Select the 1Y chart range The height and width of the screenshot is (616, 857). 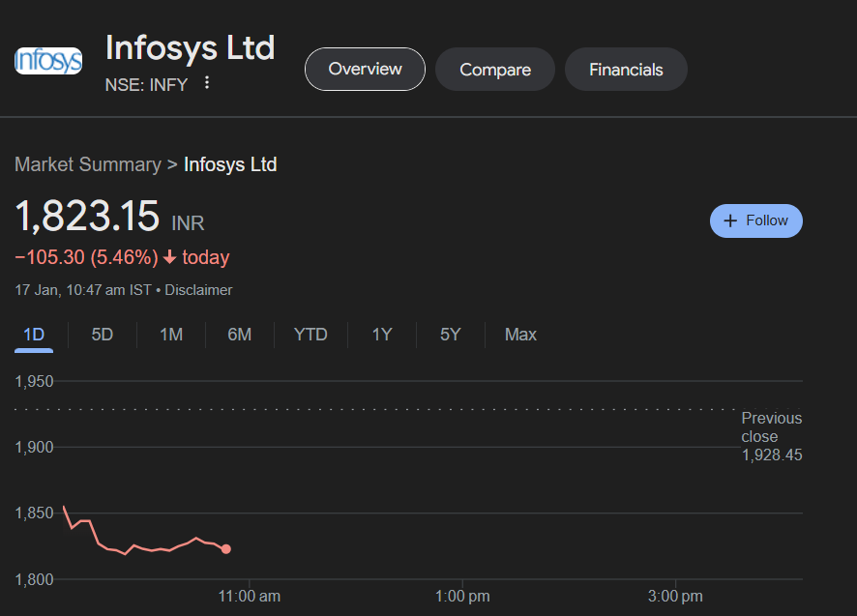point(381,334)
